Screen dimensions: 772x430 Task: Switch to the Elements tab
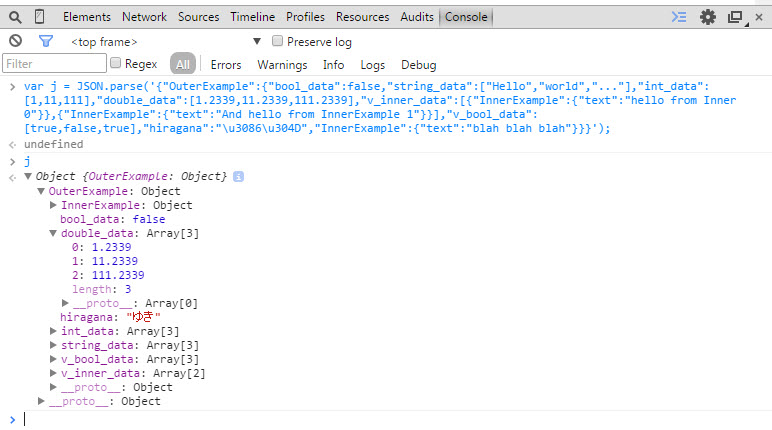[87, 17]
